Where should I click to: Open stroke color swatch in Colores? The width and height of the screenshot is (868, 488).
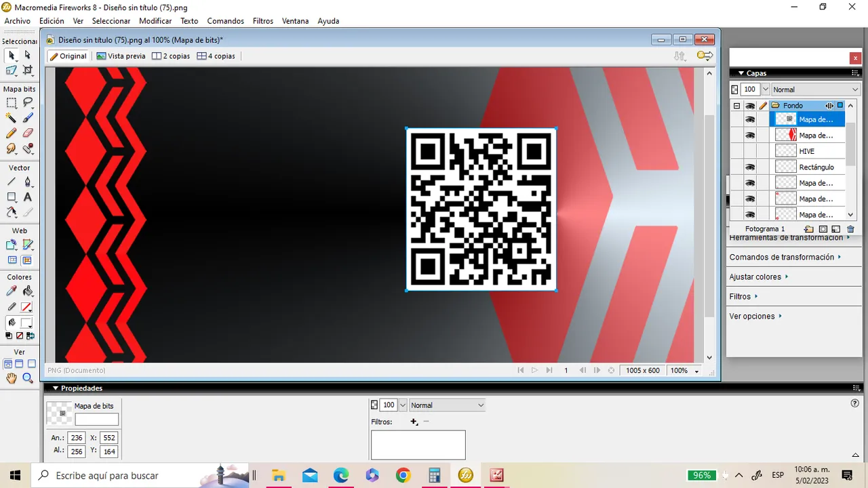(x=26, y=307)
